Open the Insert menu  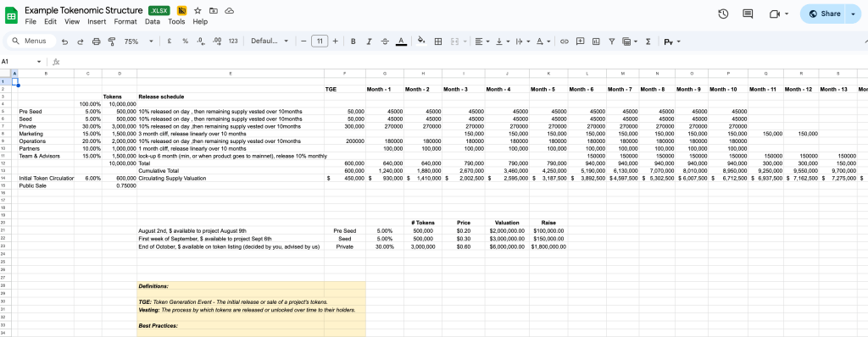pos(97,21)
